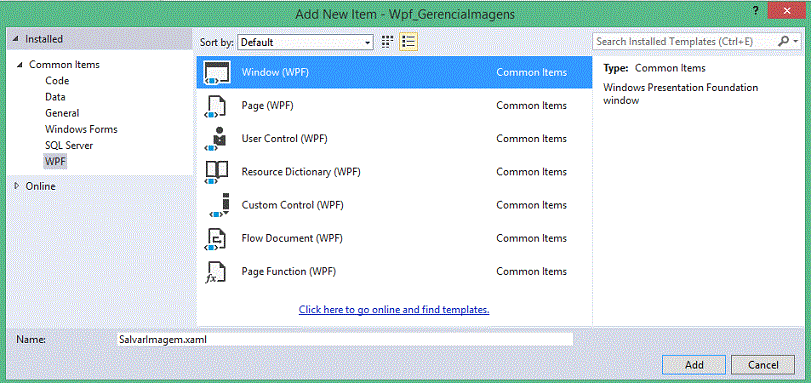Expand the Online section
Image resolution: width=811 pixels, height=383 pixels.
tap(16, 186)
